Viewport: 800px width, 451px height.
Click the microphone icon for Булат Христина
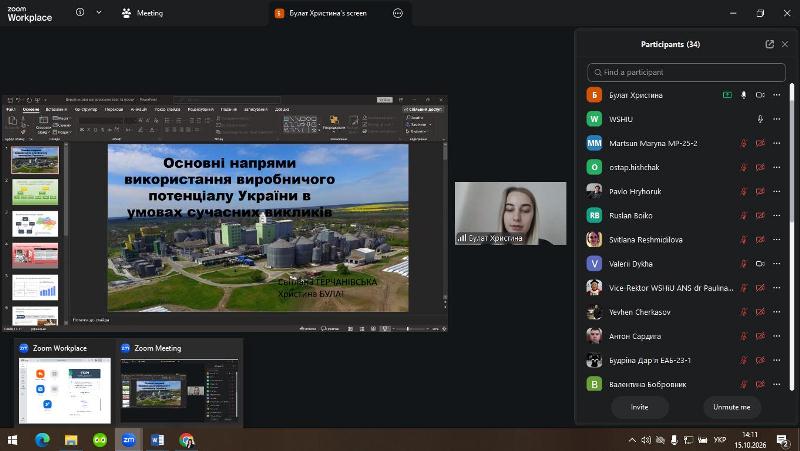click(x=743, y=95)
